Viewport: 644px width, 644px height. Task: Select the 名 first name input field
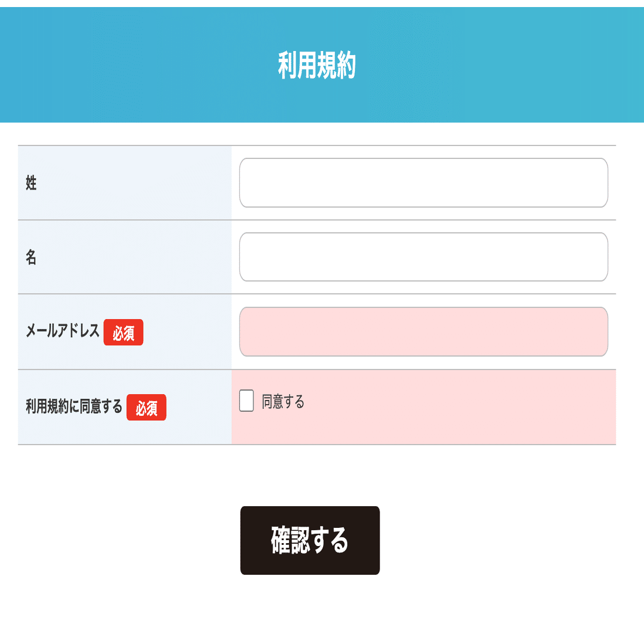click(423, 257)
